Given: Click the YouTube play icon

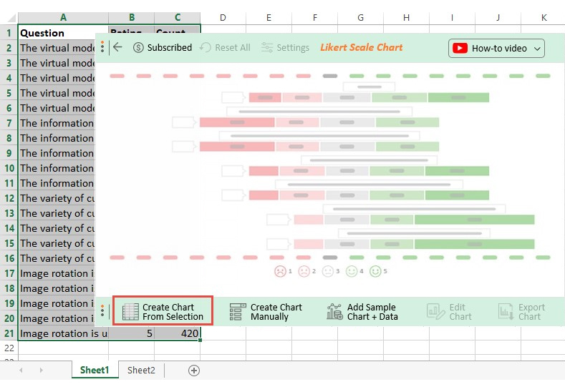Looking at the screenshot, I should (460, 48).
